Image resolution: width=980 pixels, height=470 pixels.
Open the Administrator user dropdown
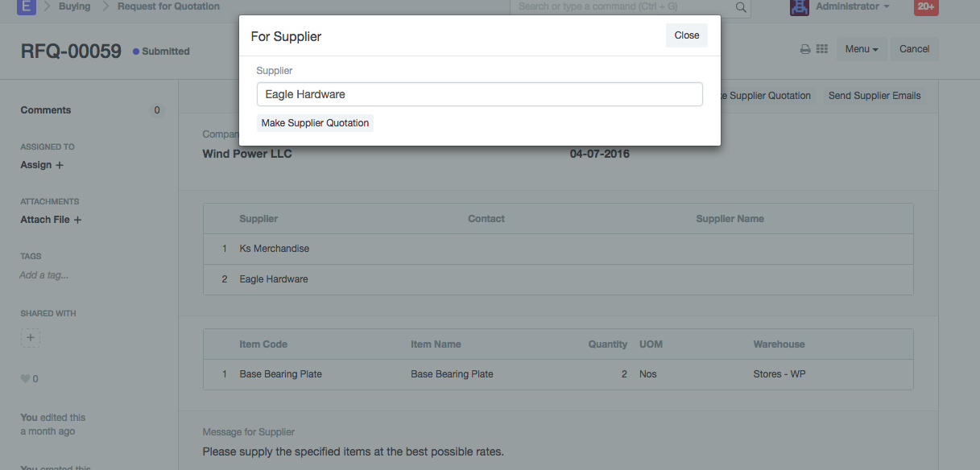pyautogui.click(x=853, y=7)
